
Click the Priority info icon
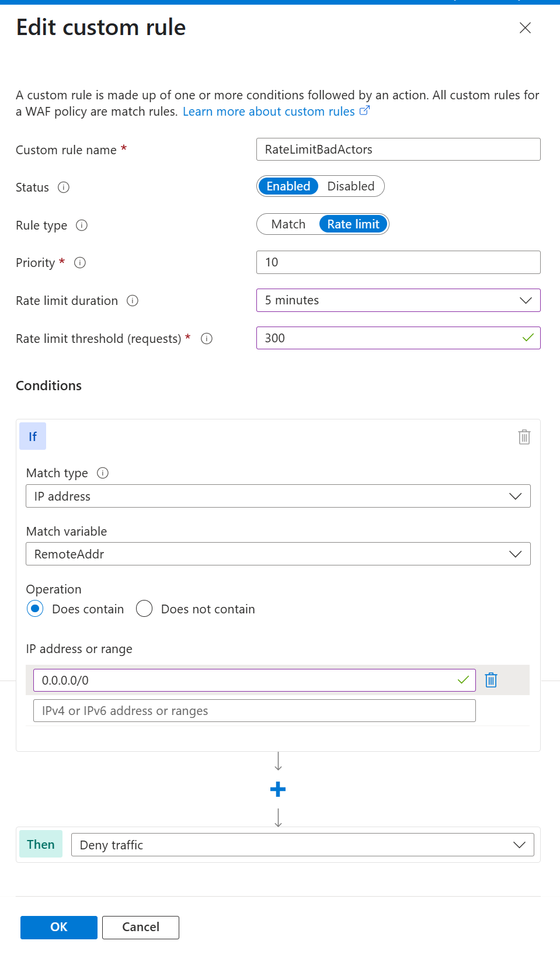pos(80,263)
